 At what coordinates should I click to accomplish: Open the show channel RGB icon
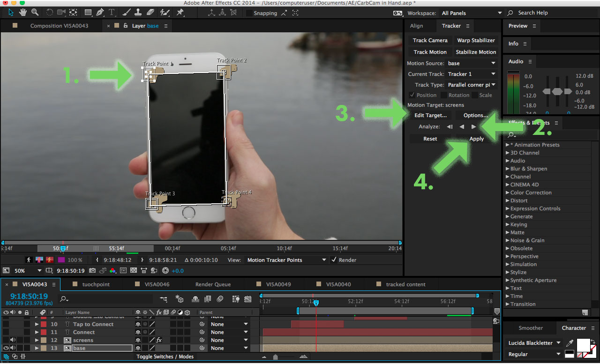coord(112,271)
